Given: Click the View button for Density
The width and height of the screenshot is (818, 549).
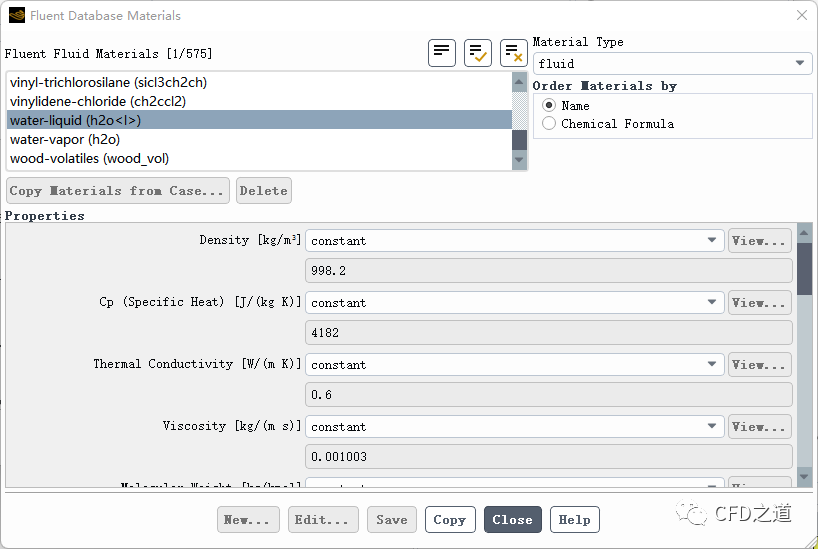Looking at the screenshot, I should pyautogui.click(x=760, y=241).
